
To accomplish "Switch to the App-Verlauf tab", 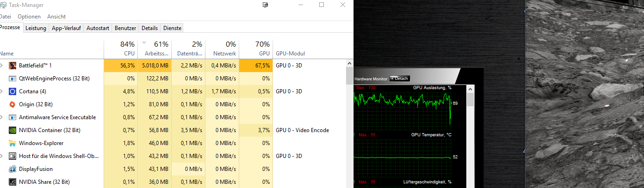I will 66,28.
